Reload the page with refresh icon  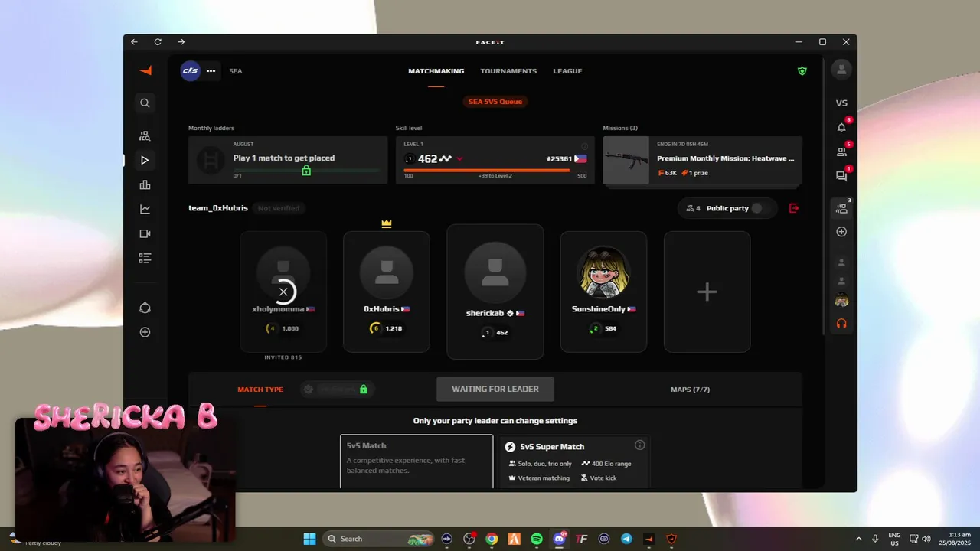(158, 42)
